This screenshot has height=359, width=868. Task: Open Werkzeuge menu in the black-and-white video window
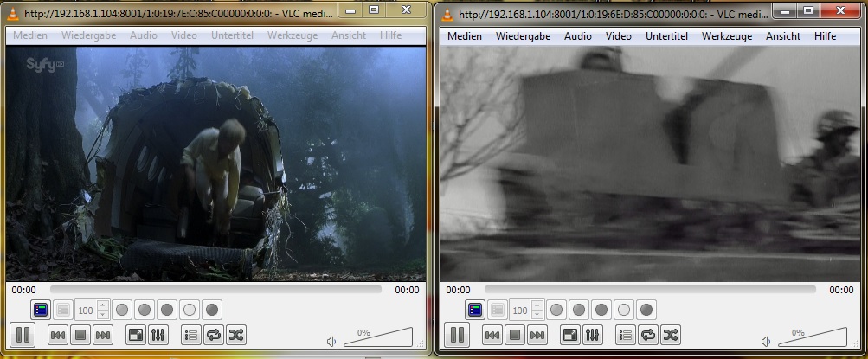(726, 36)
